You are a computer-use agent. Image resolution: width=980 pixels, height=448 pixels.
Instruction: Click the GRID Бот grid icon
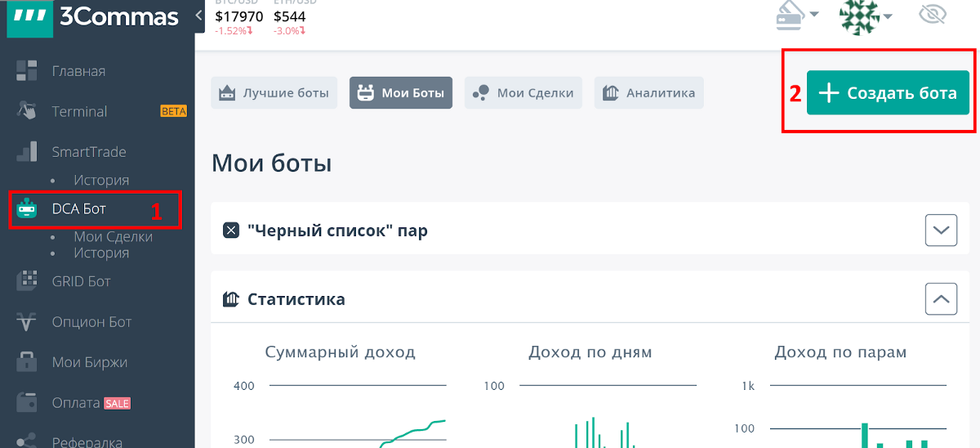(x=27, y=280)
